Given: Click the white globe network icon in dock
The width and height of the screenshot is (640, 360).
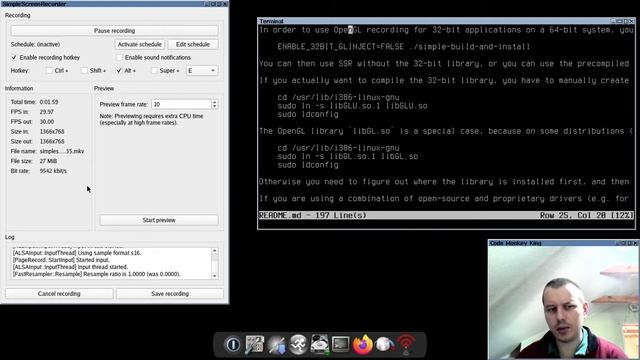Looking at the screenshot, I should pos(384,344).
